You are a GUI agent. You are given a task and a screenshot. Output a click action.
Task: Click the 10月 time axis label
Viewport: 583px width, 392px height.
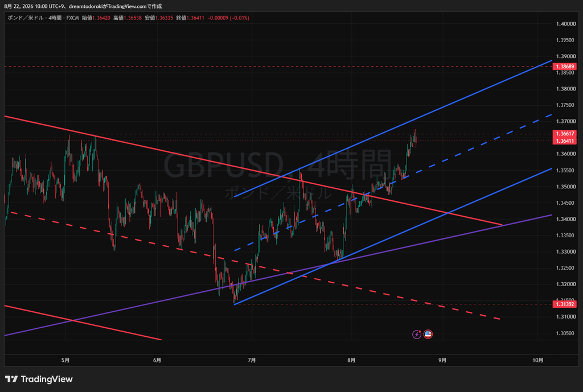point(537,360)
